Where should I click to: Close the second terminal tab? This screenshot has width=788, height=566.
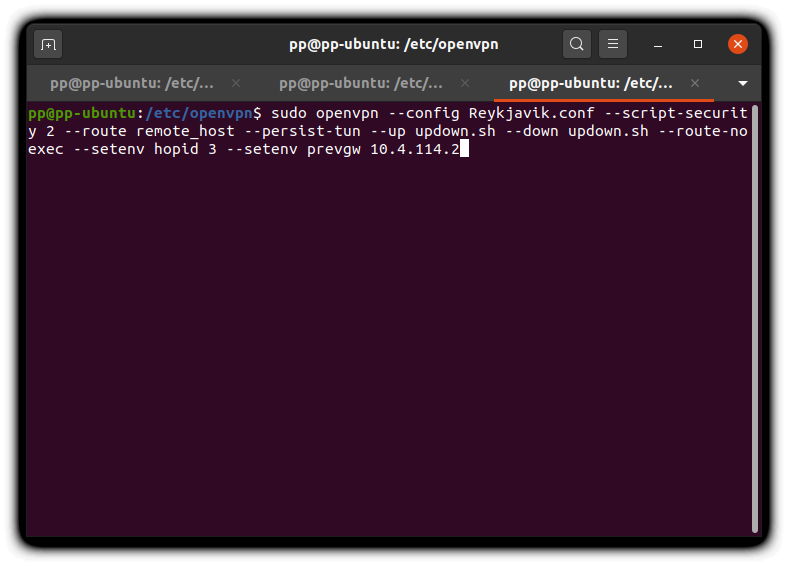point(465,83)
